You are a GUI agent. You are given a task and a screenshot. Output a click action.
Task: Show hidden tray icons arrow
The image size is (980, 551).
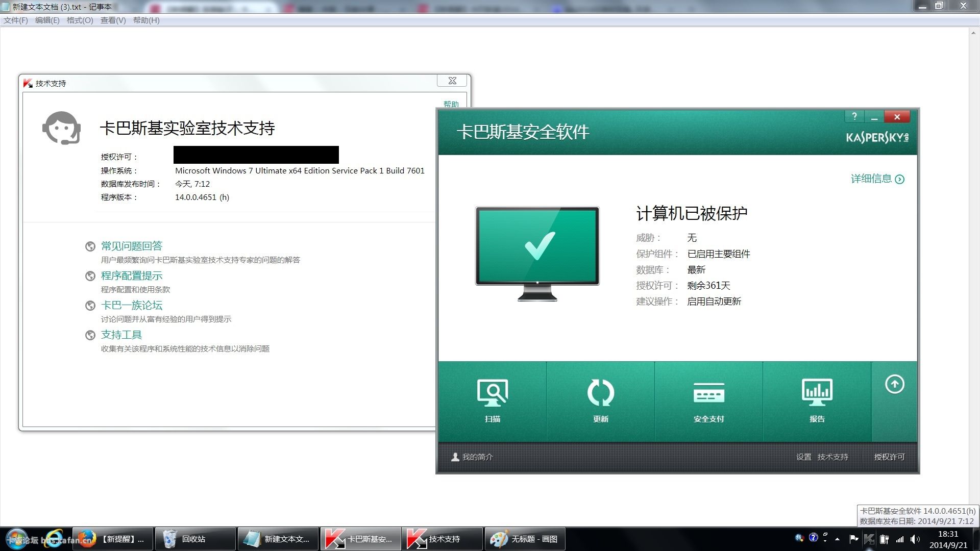click(x=838, y=539)
